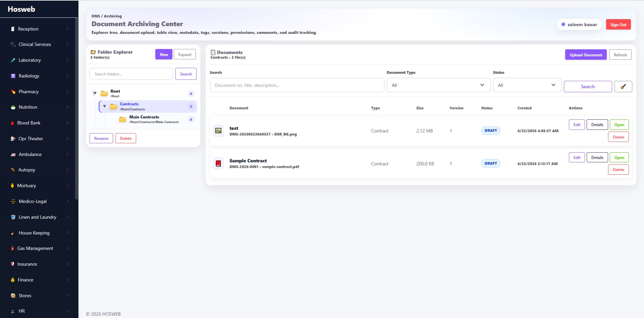This screenshot has width=644, height=318.
Task: Click the Mortuary sidebar icon
Action: point(12,185)
